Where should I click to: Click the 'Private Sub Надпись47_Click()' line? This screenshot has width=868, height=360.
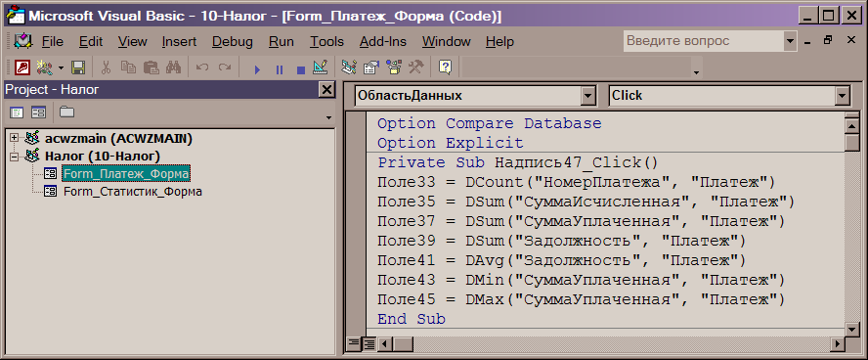[518, 162]
